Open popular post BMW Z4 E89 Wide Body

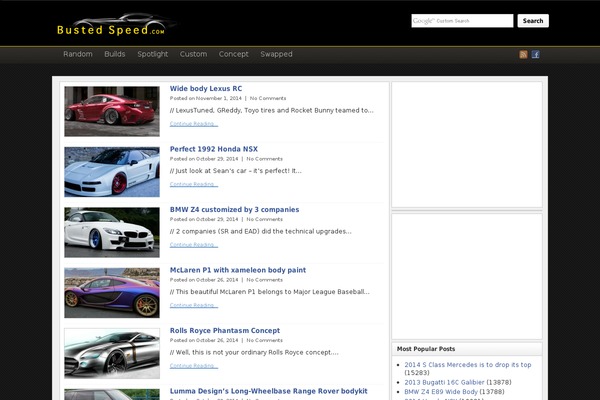pyautogui.click(x=441, y=392)
